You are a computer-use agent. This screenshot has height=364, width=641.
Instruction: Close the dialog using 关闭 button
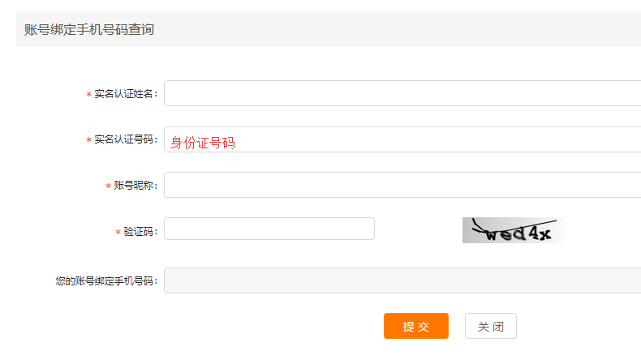tap(491, 326)
